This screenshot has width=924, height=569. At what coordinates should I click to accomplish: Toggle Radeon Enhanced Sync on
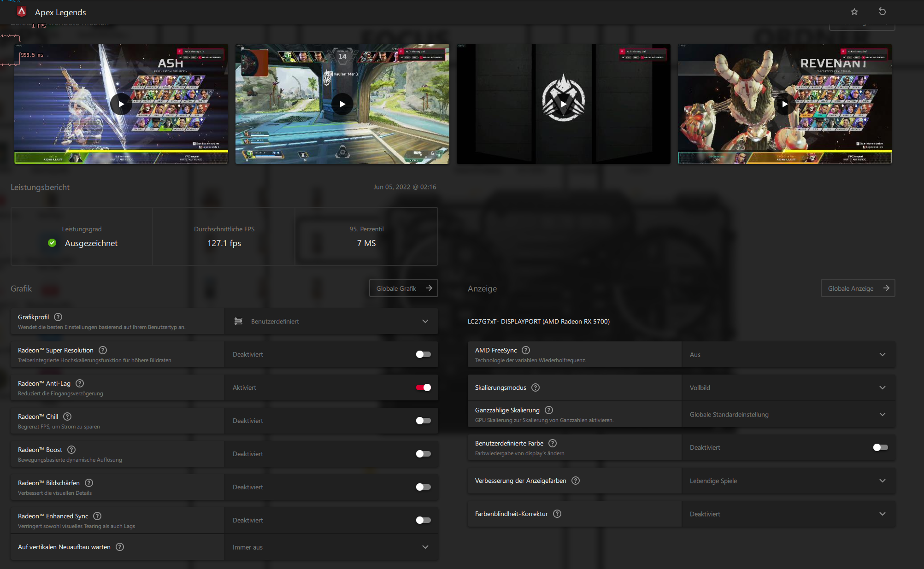423,520
